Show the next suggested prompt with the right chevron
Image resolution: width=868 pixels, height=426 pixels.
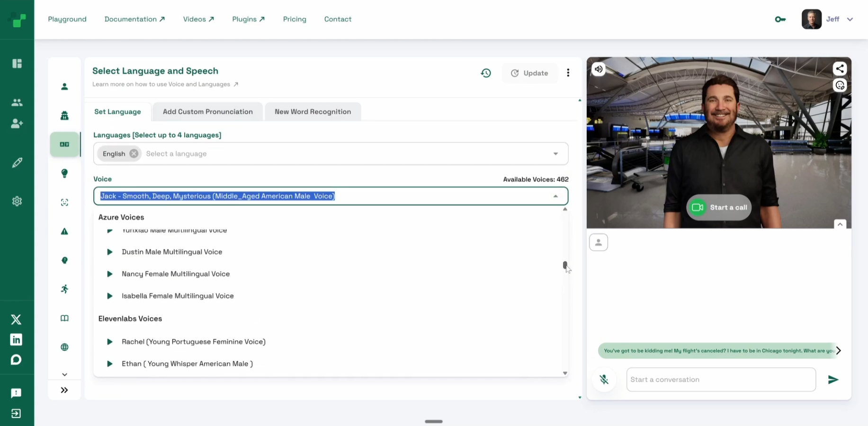point(839,351)
